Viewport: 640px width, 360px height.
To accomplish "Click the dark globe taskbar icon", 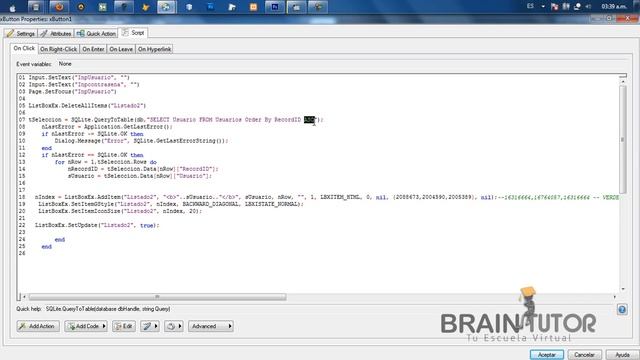I will coord(124,7).
